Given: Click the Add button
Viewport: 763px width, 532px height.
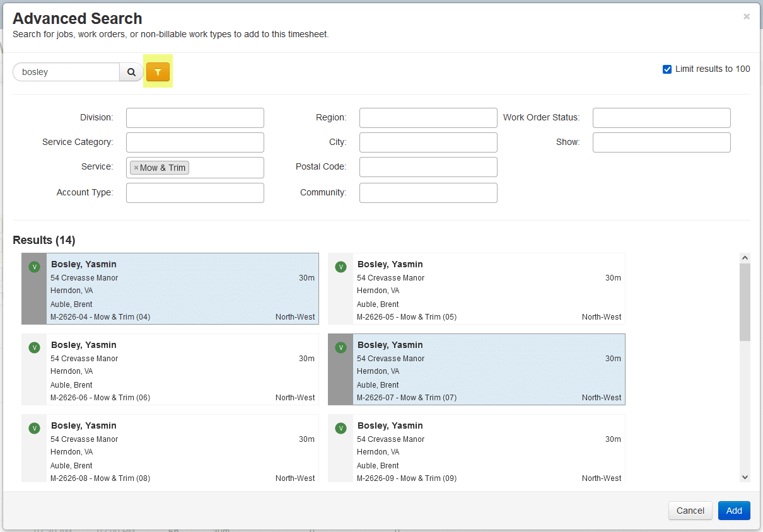Looking at the screenshot, I should click(734, 511).
